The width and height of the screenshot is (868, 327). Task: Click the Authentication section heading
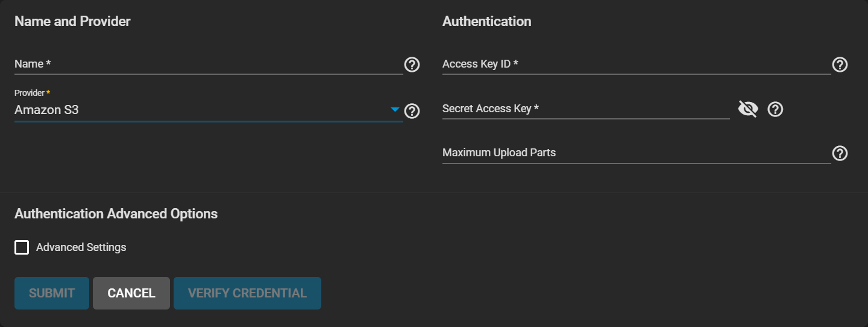pyautogui.click(x=486, y=21)
